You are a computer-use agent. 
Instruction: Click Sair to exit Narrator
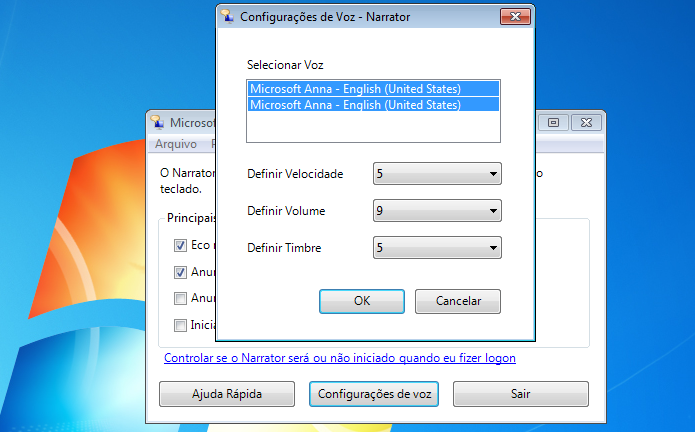point(521,394)
